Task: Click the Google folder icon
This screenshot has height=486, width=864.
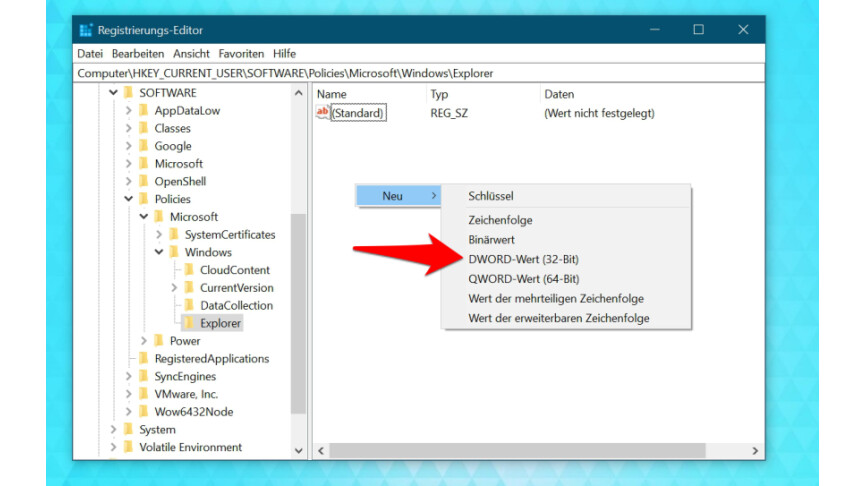Action: click(x=144, y=145)
